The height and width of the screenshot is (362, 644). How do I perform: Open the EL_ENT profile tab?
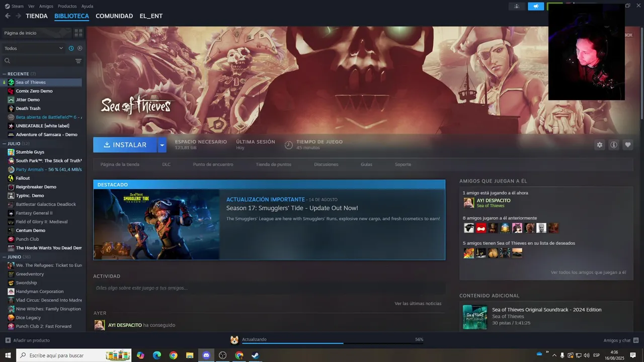point(151,16)
